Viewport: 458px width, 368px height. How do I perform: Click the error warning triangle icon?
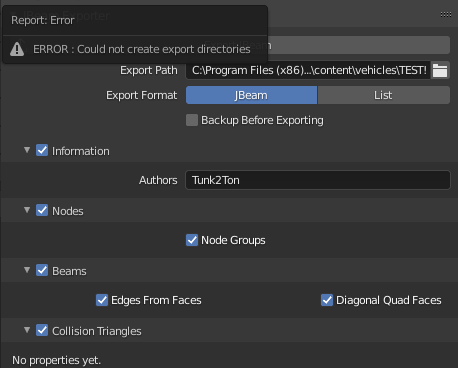tap(17, 49)
